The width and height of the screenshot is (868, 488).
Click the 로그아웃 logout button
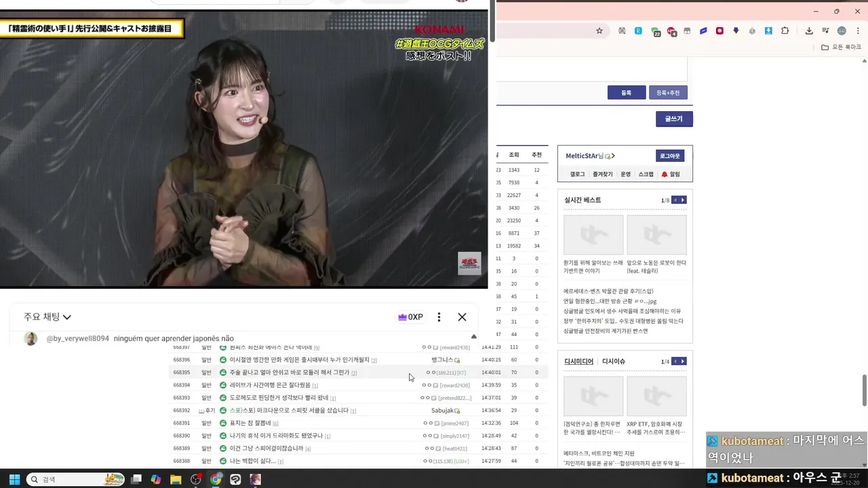[670, 156]
